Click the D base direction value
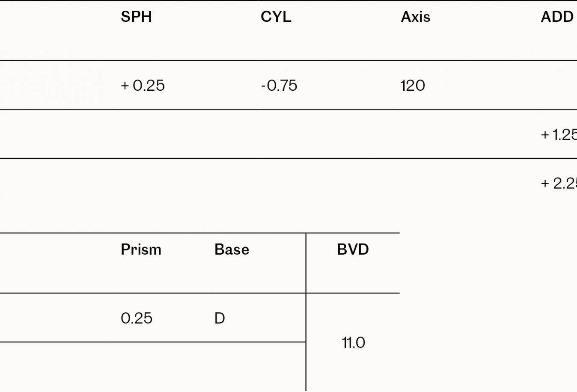Viewport: 577px width, 392px height. tap(220, 318)
